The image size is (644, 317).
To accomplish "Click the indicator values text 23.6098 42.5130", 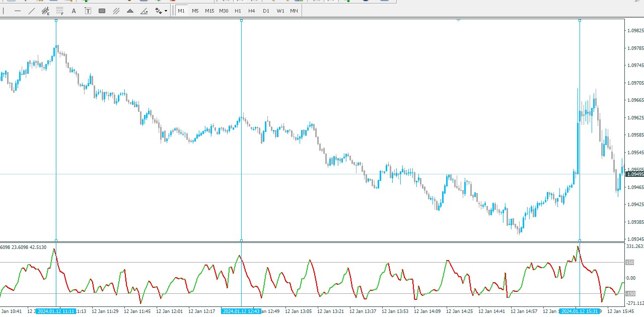I will click(29, 247).
